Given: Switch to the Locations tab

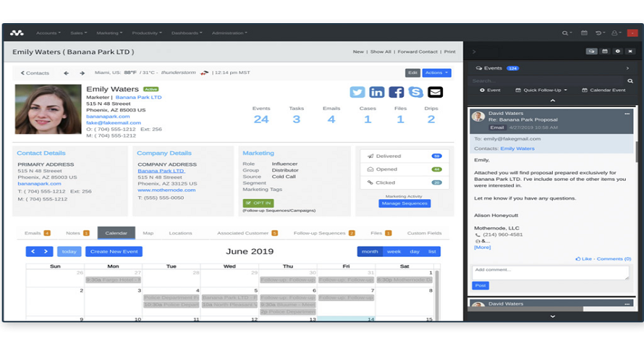Looking at the screenshot, I should coord(180,233).
